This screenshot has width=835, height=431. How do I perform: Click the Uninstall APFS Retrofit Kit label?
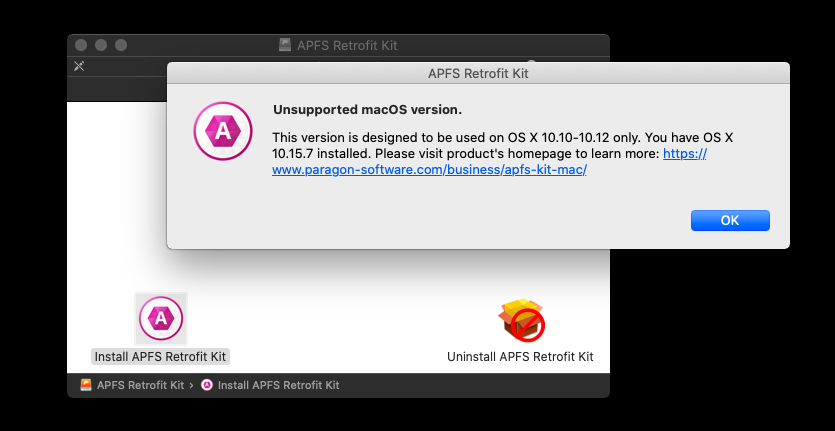coord(520,356)
